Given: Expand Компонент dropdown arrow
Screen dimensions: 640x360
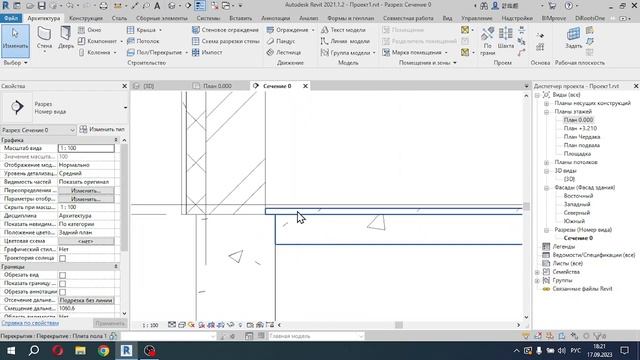Looking at the screenshot, I should [x=121, y=41].
